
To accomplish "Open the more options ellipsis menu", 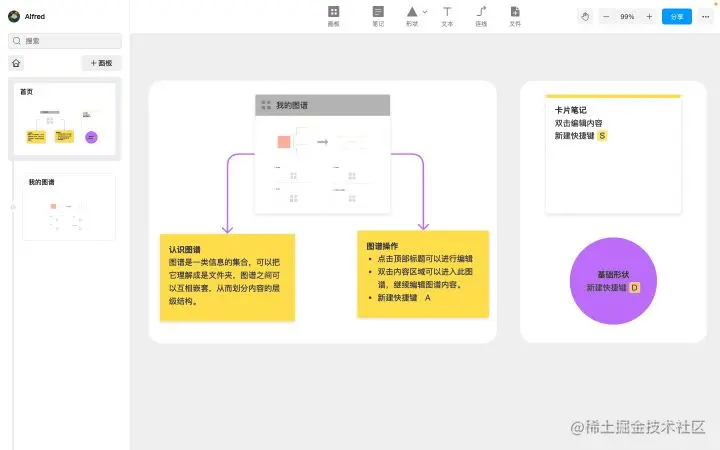I will click(706, 17).
